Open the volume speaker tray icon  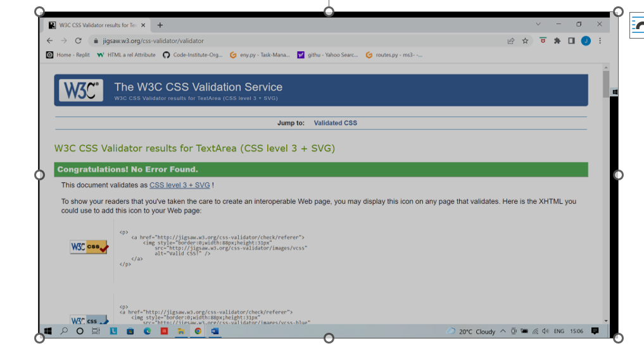pos(545,332)
